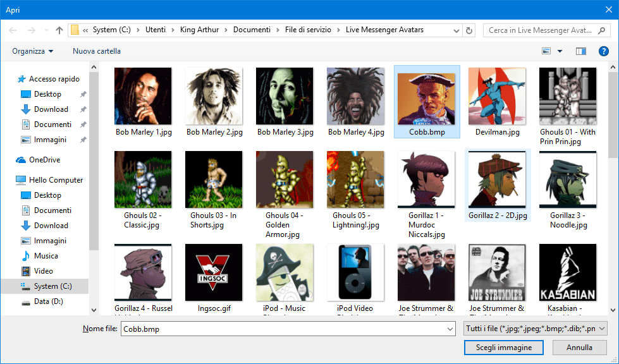Open the view options dropdown arrow
This screenshot has height=364, width=619.
tap(560, 51)
